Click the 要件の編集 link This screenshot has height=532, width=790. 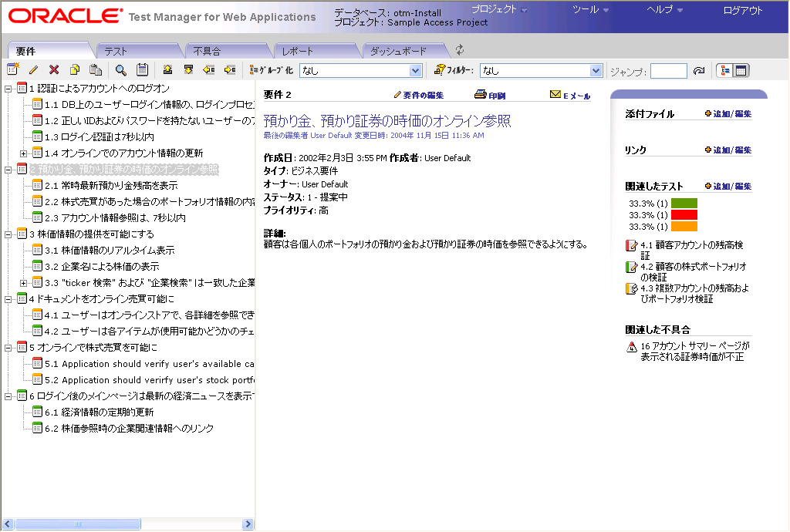pos(424,95)
